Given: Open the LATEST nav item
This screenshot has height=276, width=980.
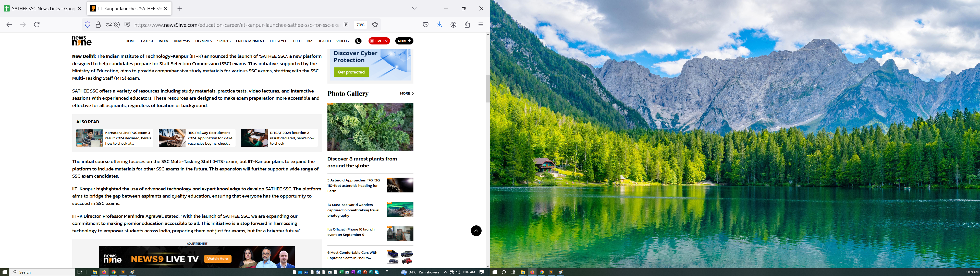Looking at the screenshot, I should [x=147, y=41].
